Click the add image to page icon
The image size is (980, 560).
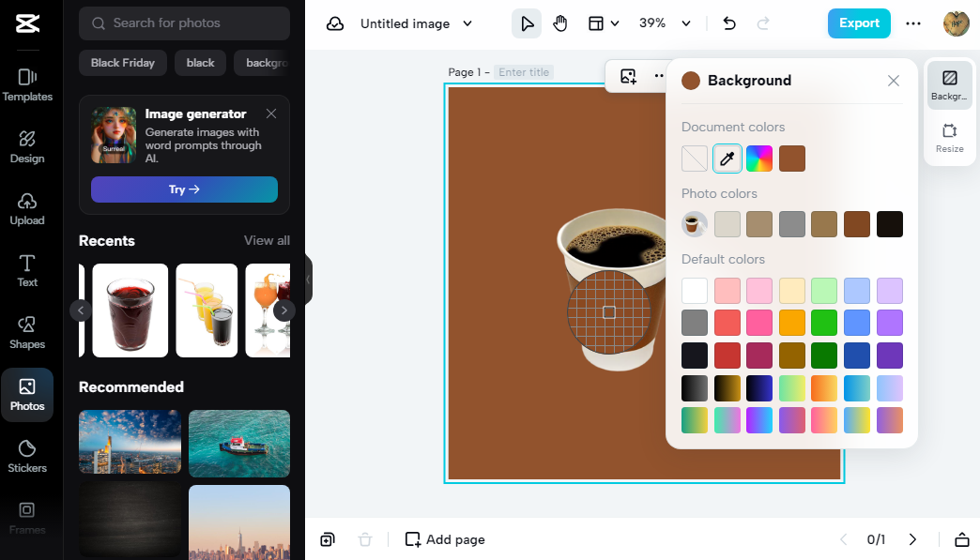click(x=628, y=76)
